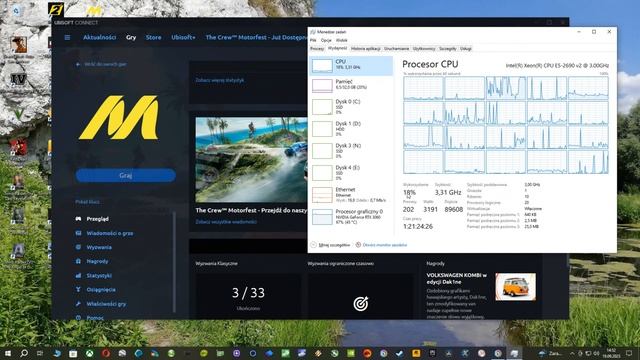Open Widok menu in Task Manager
Screen dimensions: 640x360
click(x=342, y=40)
